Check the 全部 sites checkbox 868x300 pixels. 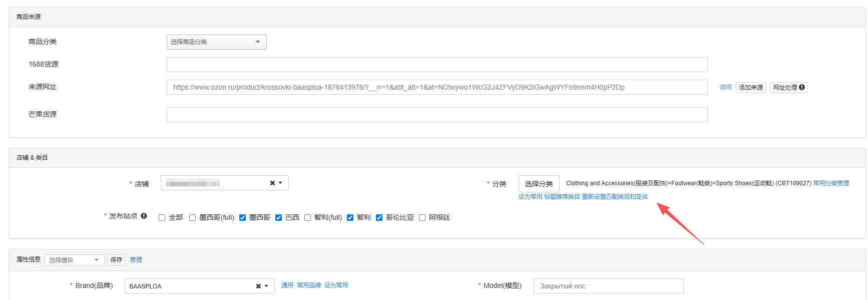[x=162, y=218]
